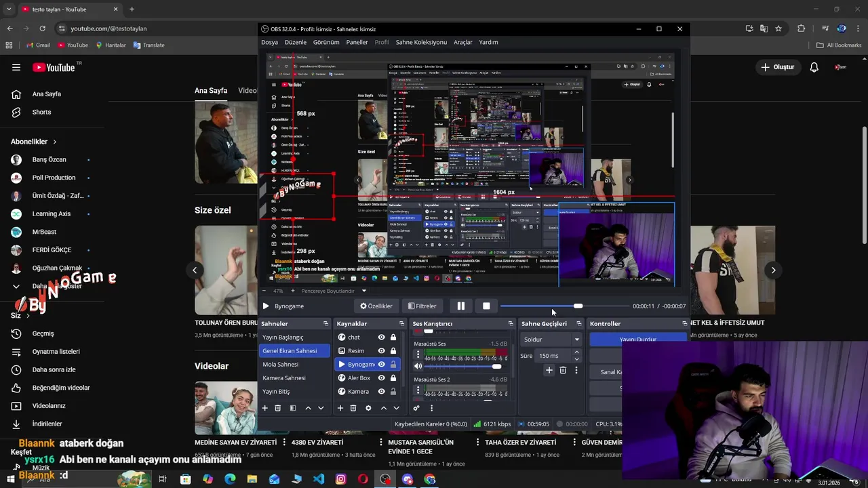Screen dimensions: 868x488
Task: Open Dosya menu in OBS
Action: click(269, 42)
